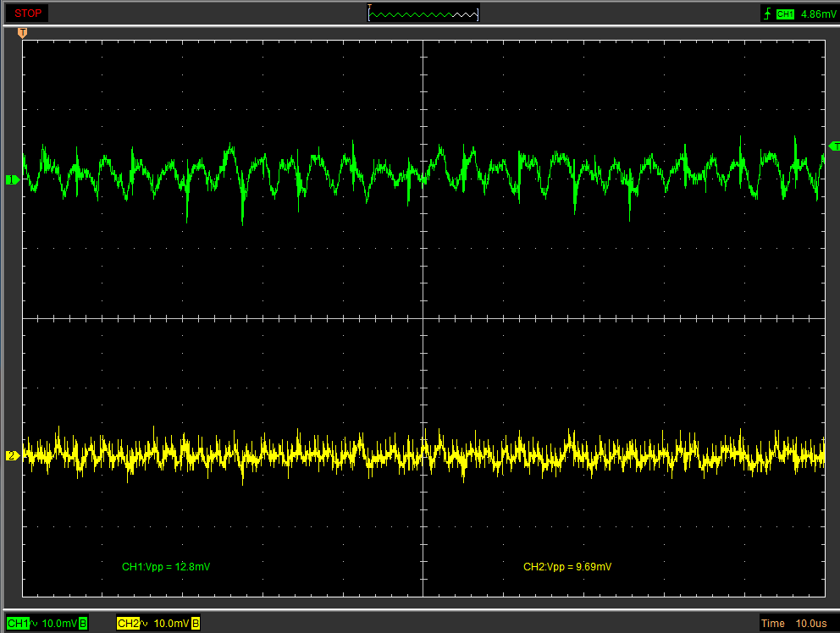Click the rising edge trigger icon
Screen dimensions: 840x633
coord(768,14)
